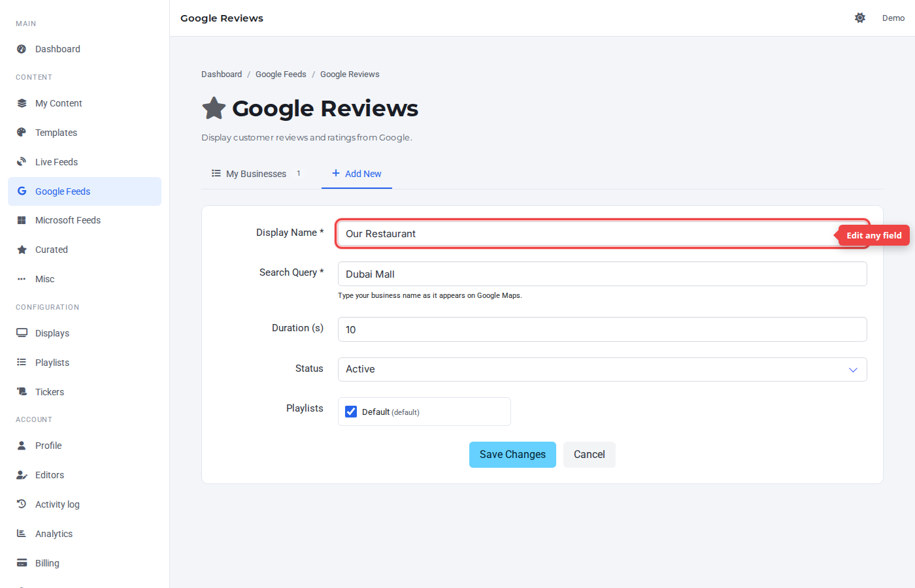The width and height of the screenshot is (915, 588).
Task: Toggle theme with the sun icon
Action: (860, 18)
